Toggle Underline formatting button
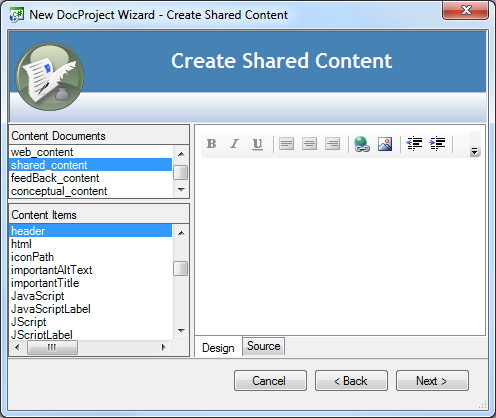This screenshot has width=496, height=418. tap(257, 144)
